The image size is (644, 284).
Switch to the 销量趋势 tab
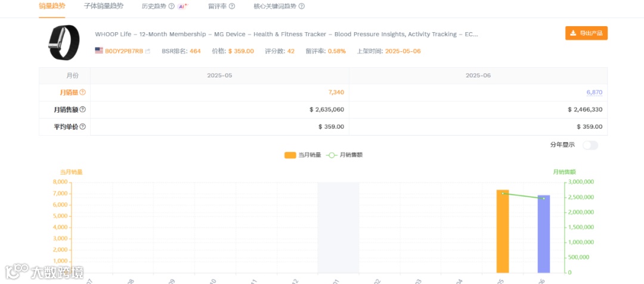pyautogui.click(x=52, y=6)
